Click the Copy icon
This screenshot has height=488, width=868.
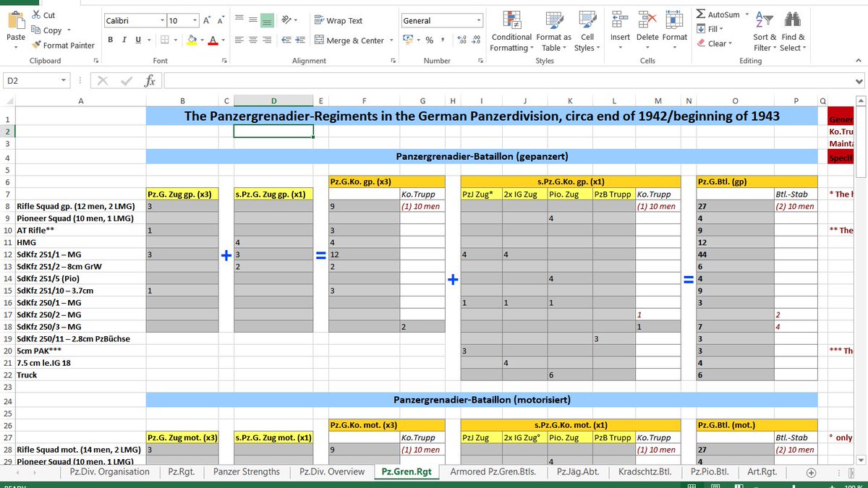click(x=36, y=30)
